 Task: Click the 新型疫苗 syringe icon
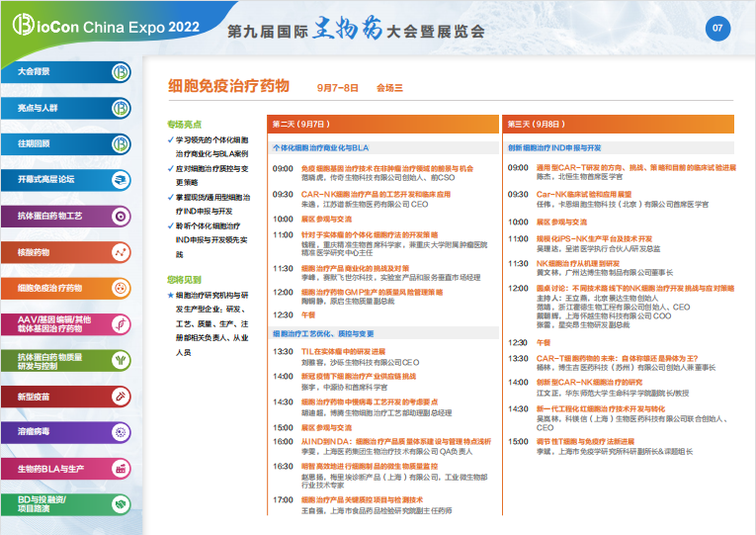(121, 397)
